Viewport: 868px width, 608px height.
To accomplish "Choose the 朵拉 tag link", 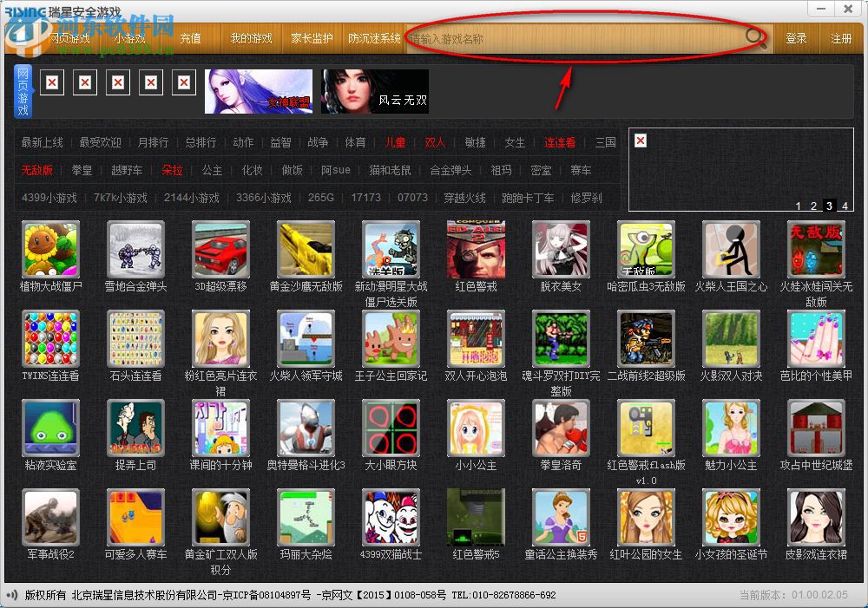I will click(172, 170).
